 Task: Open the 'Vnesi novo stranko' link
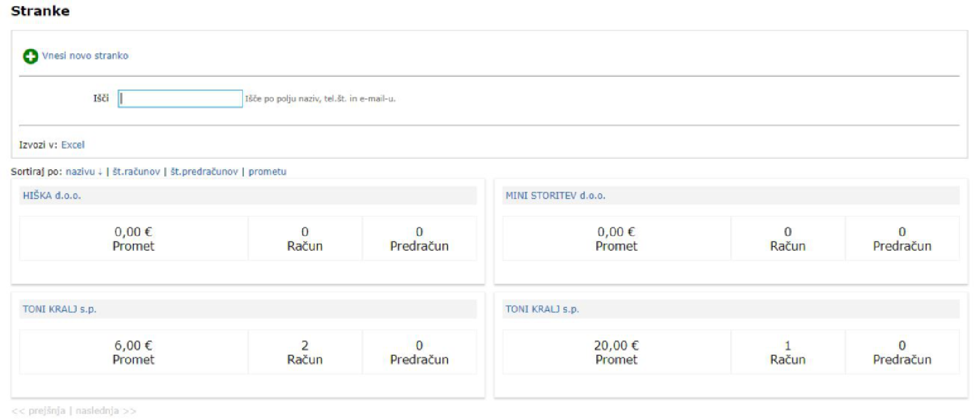coord(85,55)
